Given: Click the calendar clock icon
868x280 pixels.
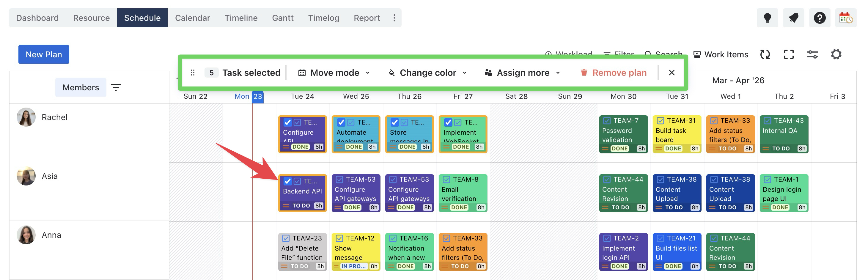Looking at the screenshot, I should 845,18.
